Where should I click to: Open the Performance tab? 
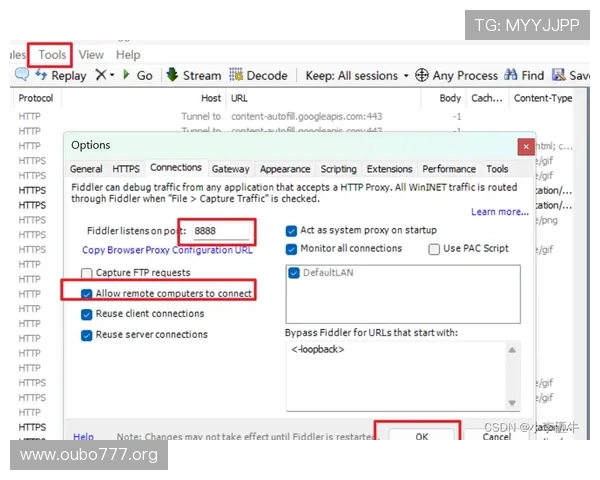(x=449, y=169)
